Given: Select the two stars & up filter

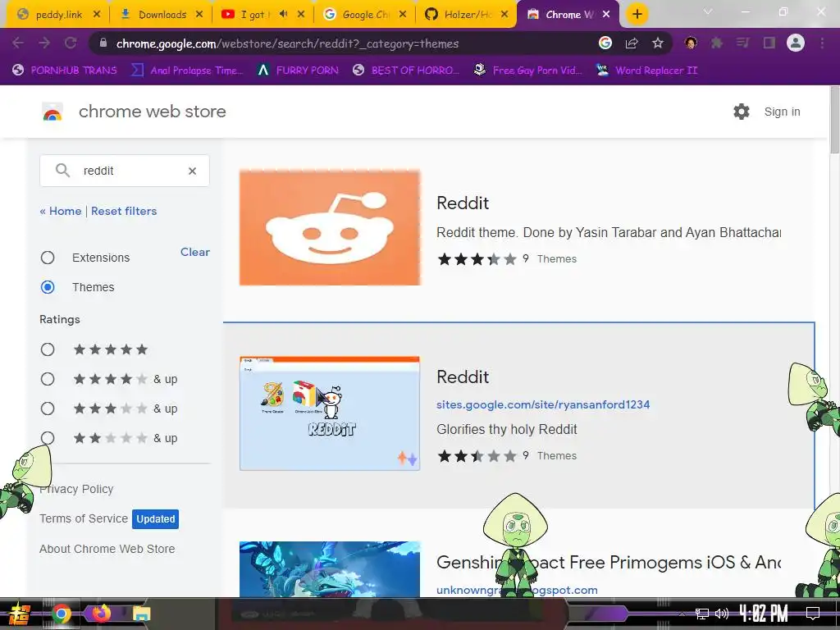Looking at the screenshot, I should [x=48, y=438].
